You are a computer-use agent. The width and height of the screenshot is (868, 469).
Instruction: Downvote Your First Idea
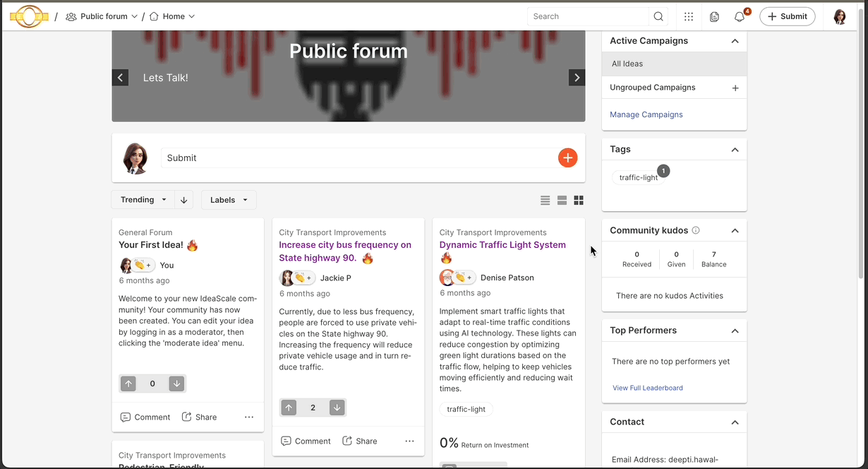pos(176,384)
